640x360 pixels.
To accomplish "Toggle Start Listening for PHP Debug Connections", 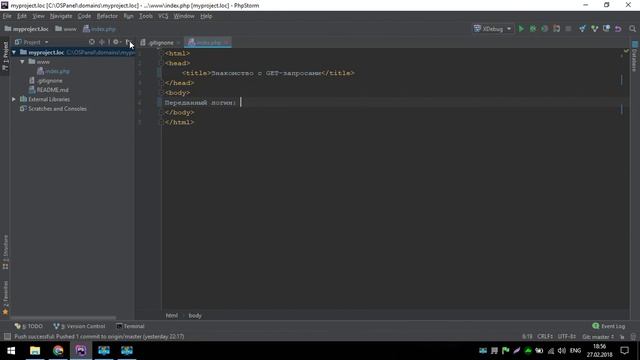I will tap(556, 29).
